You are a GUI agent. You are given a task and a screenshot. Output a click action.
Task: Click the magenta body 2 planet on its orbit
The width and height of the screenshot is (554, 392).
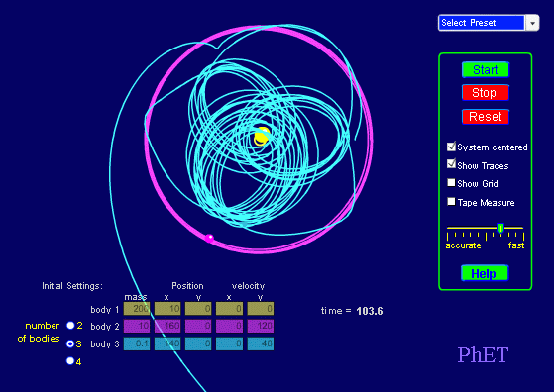[x=209, y=238]
